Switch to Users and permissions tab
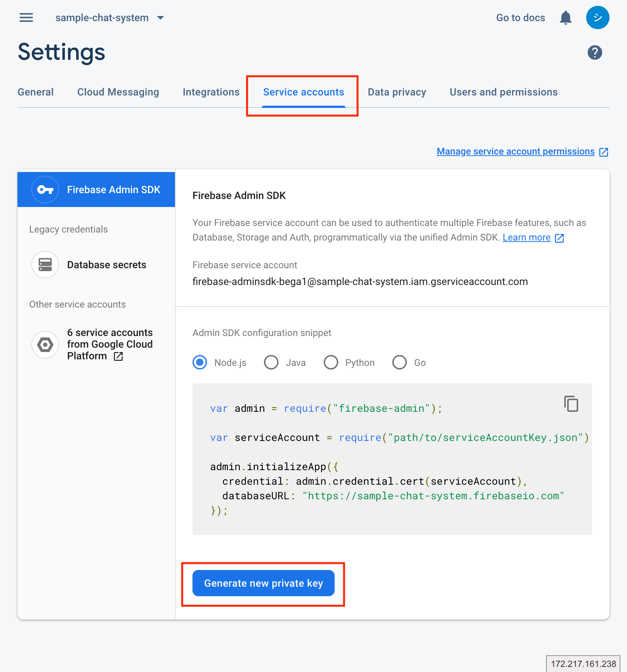This screenshot has height=672, width=627. point(503,92)
